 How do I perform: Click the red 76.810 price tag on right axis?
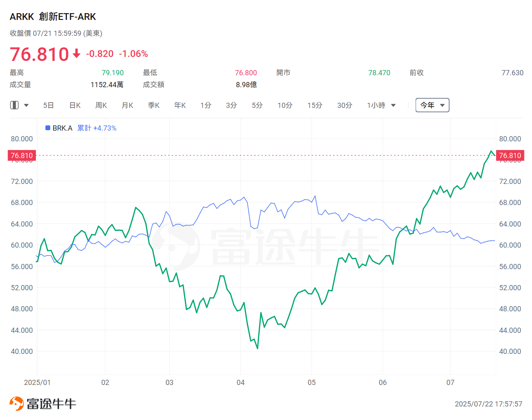(510, 155)
